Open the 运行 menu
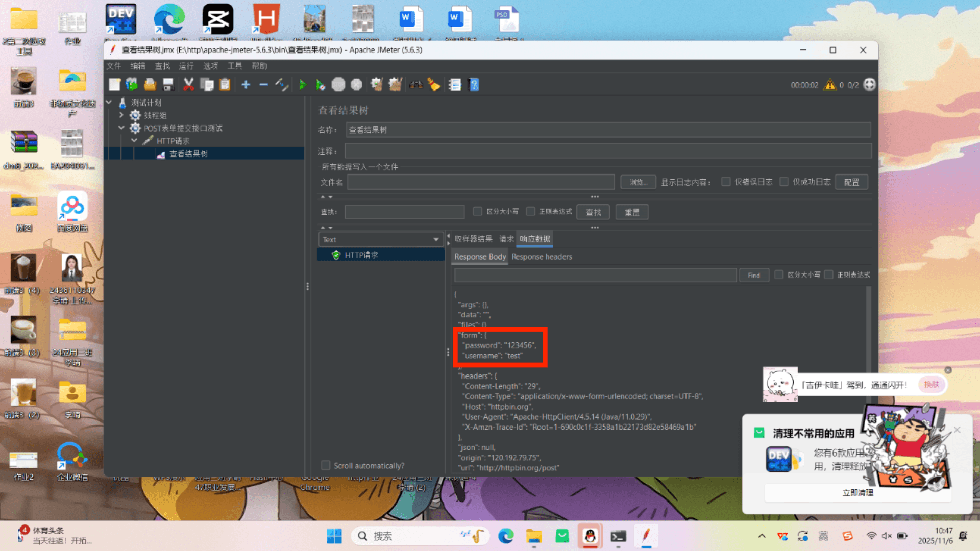Screen dimensions: 980x551 tap(186, 66)
